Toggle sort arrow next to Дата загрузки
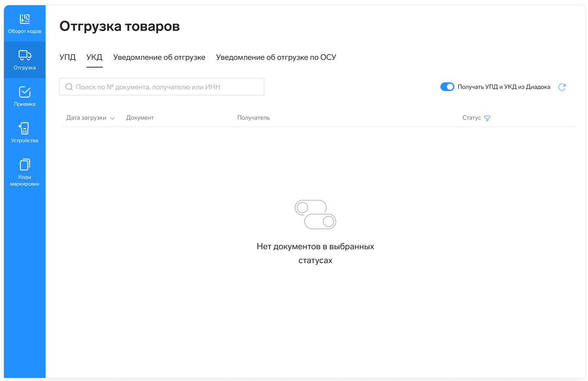 pyautogui.click(x=112, y=118)
